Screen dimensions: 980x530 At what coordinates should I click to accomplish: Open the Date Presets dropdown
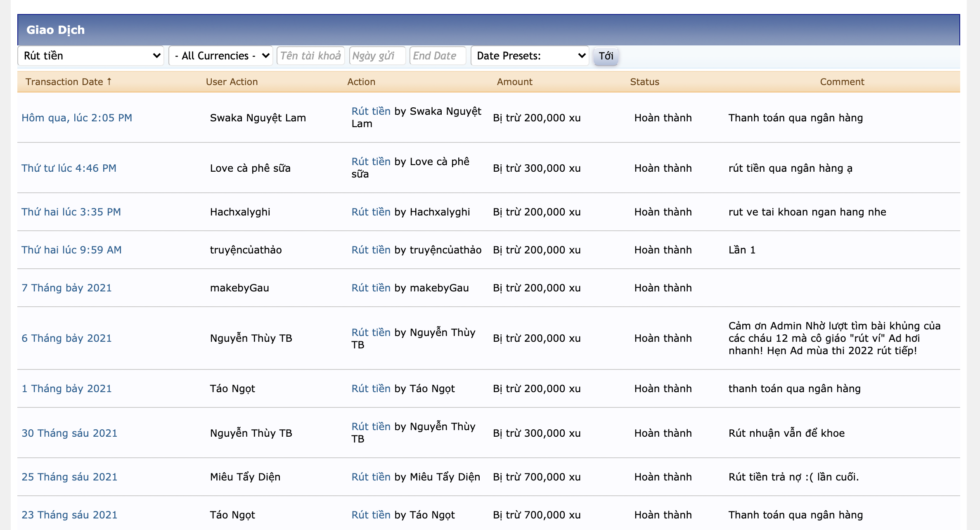click(530, 56)
